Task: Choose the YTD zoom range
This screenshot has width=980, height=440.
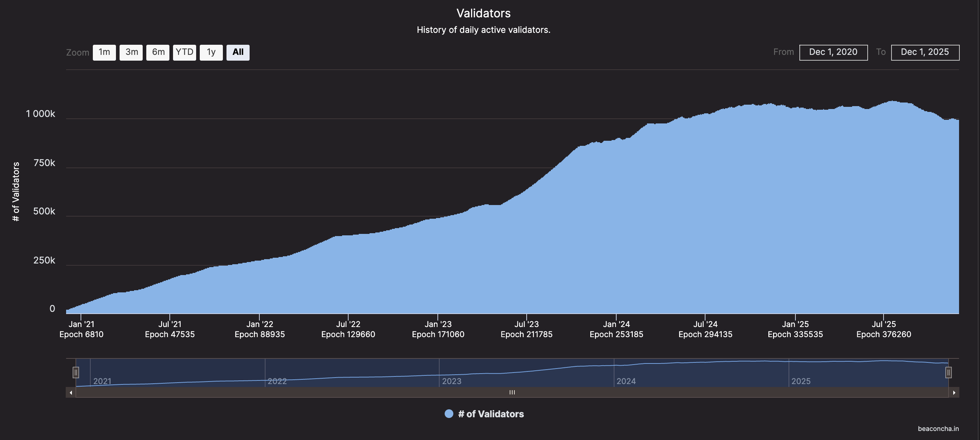Action: pyautogui.click(x=185, y=52)
